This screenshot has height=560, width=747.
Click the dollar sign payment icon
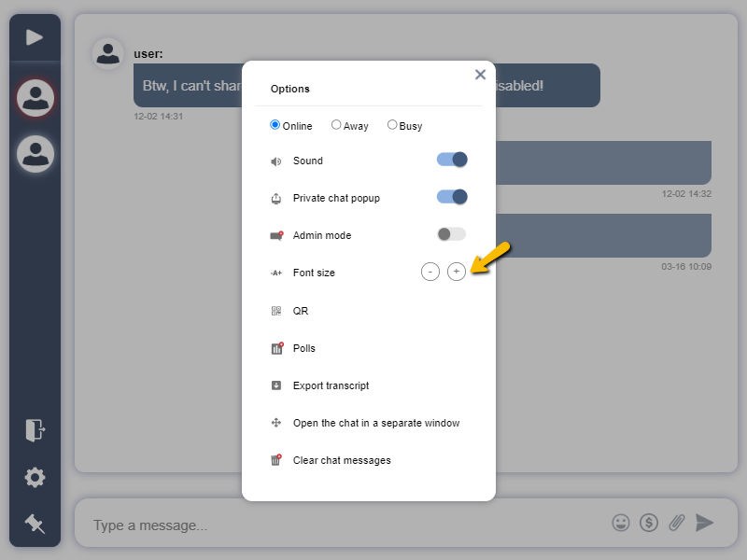[649, 523]
